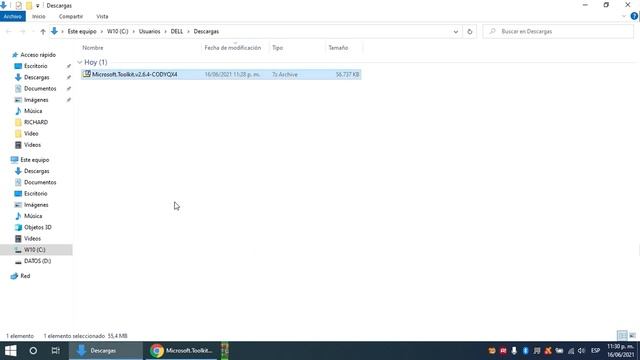Sort by the Tamaño column header
Screen dimensions: 640x360
coord(338,48)
